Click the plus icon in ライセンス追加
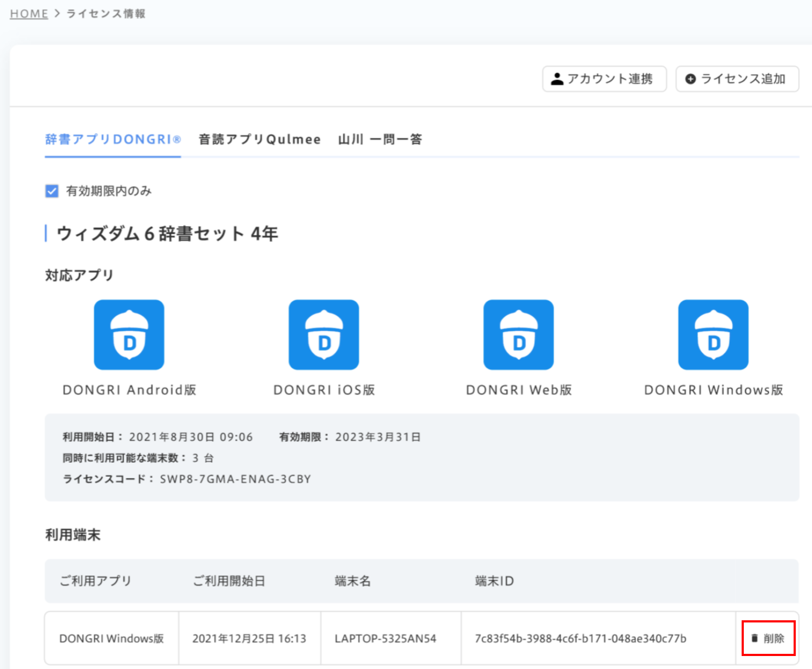The image size is (812, 669). click(x=690, y=79)
